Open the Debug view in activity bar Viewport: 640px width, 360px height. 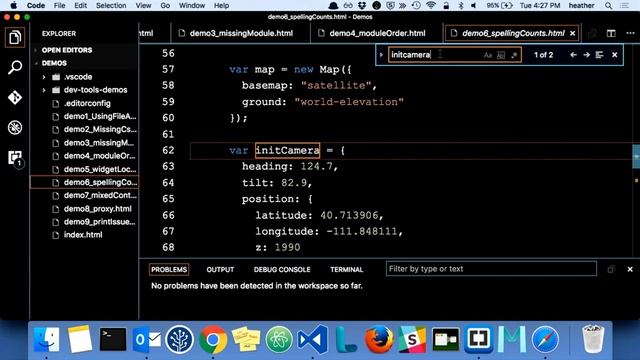15,128
